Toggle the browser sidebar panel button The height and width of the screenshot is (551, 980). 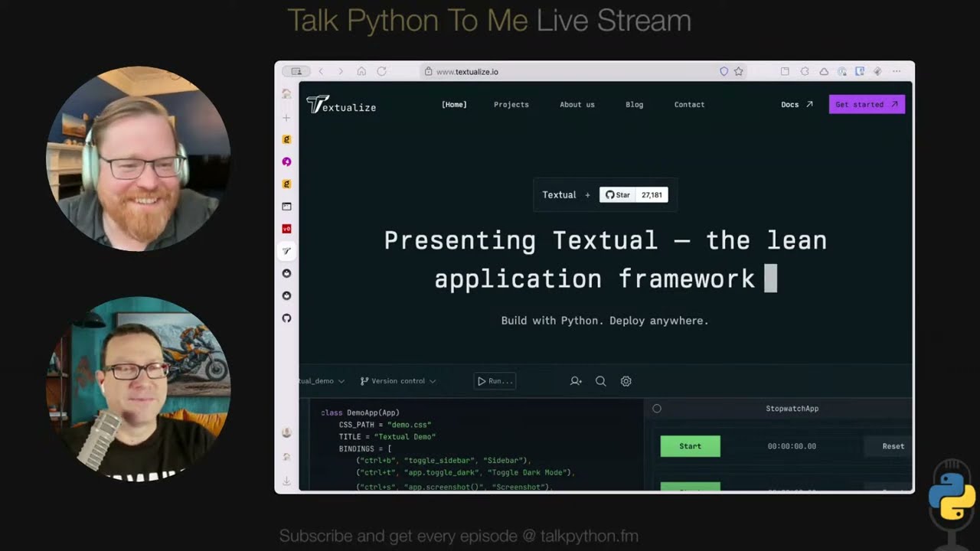(x=296, y=71)
